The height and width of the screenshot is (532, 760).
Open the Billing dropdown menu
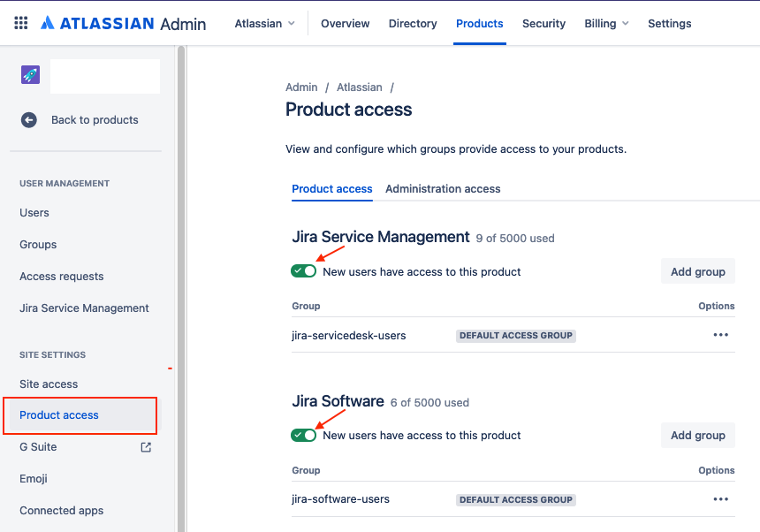click(x=606, y=23)
